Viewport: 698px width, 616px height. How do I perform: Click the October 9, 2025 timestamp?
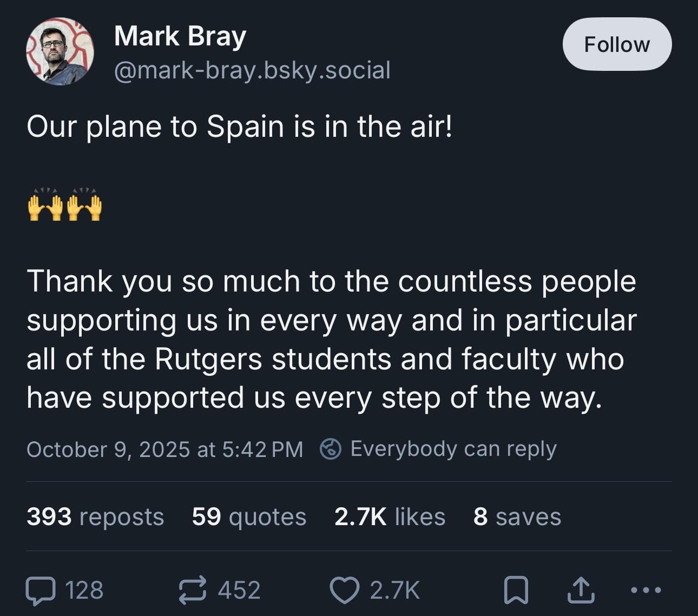pyautogui.click(x=164, y=449)
